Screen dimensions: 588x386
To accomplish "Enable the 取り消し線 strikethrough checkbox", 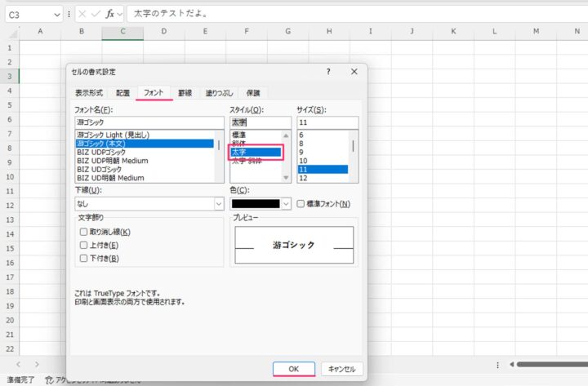I will [82, 232].
